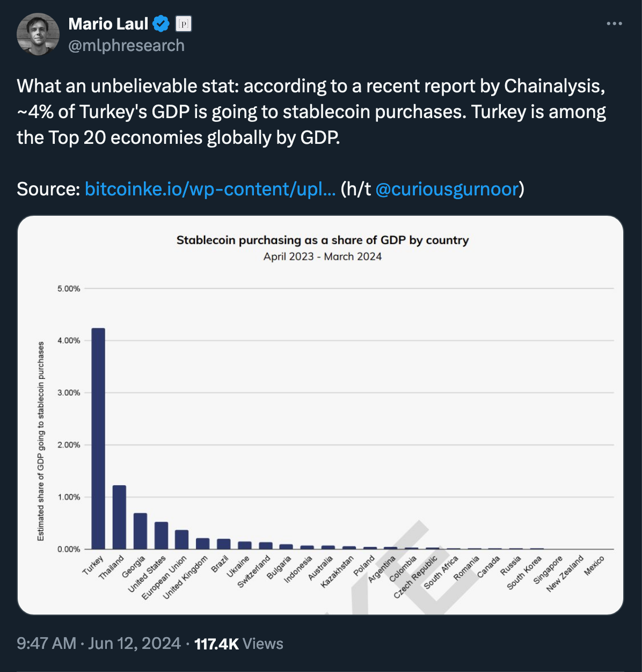Open the bitcoinke.io source link
Image resolution: width=642 pixels, height=672 pixels.
point(210,189)
